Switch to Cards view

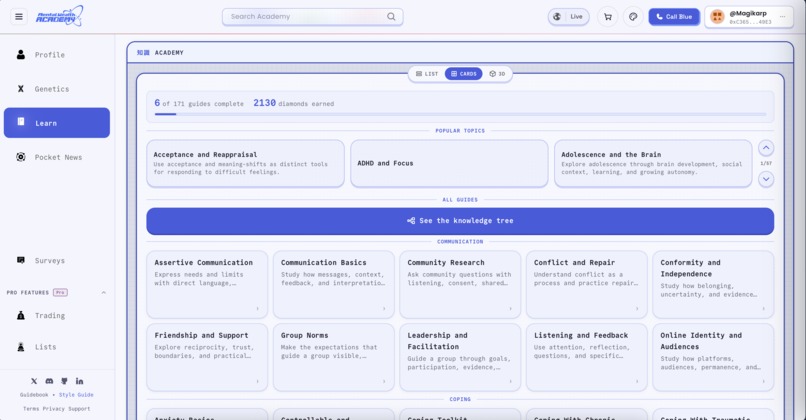tap(464, 74)
